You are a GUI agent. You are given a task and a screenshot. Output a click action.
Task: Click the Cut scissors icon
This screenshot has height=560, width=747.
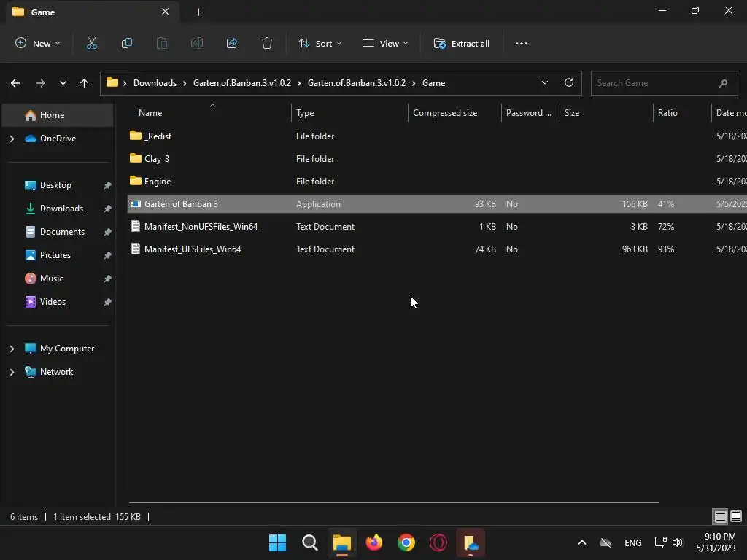point(91,43)
